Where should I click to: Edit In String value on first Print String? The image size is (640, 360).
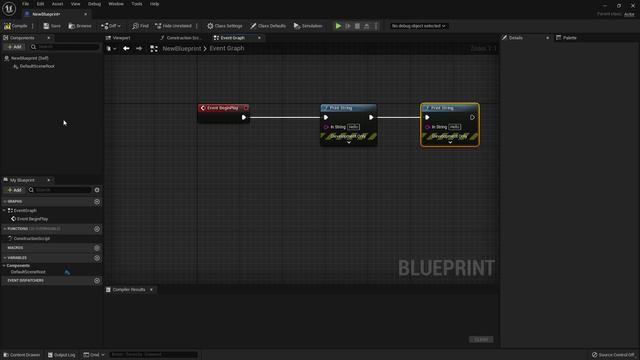click(x=353, y=127)
